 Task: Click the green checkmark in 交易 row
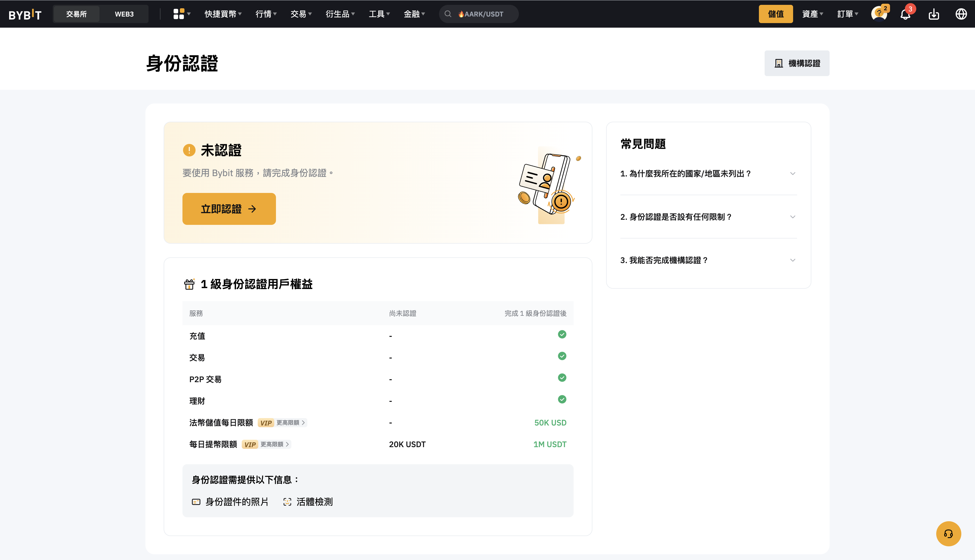pos(562,356)
